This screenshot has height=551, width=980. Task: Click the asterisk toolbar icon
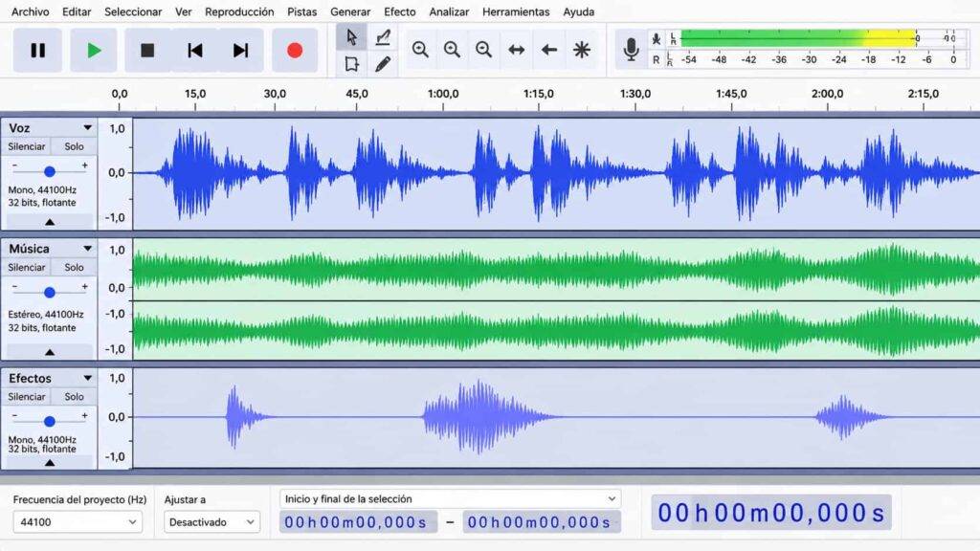click(x=581, y=50)
